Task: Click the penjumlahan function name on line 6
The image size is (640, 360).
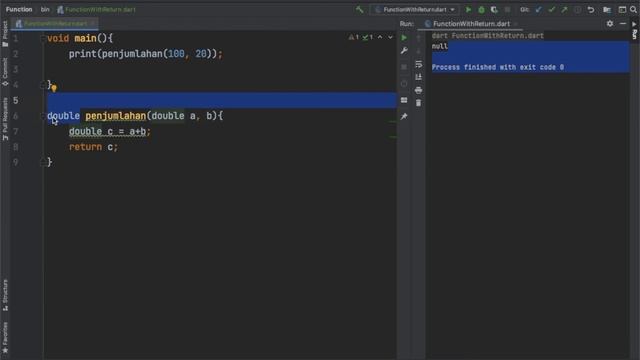Action: pos(116,116)
